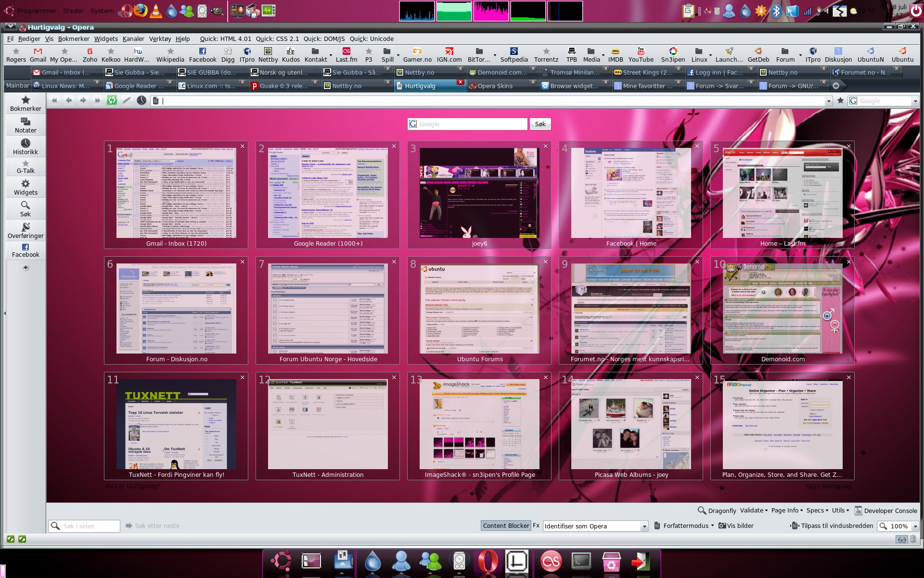Expand Page Info dropdown
The image size is (924, 578).
[787, 511]
